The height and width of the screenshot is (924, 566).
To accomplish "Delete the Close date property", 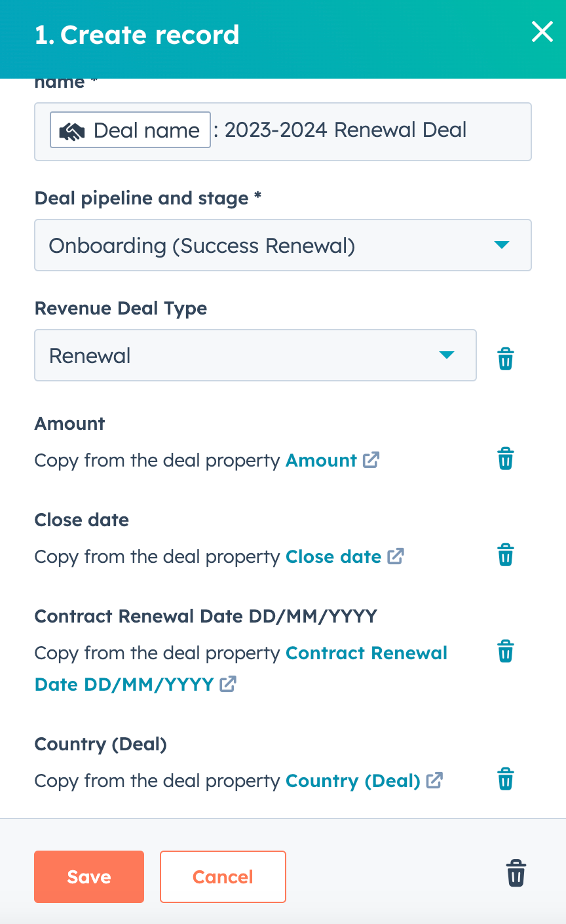I will (505, 555).
